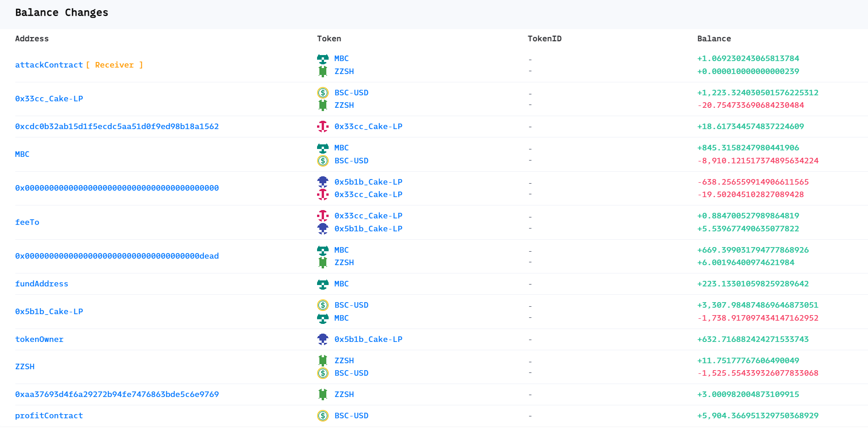This screenshot has width=868, height=428.
Task: Click ZZSH icon in dead address row
Action: point(323,262)
